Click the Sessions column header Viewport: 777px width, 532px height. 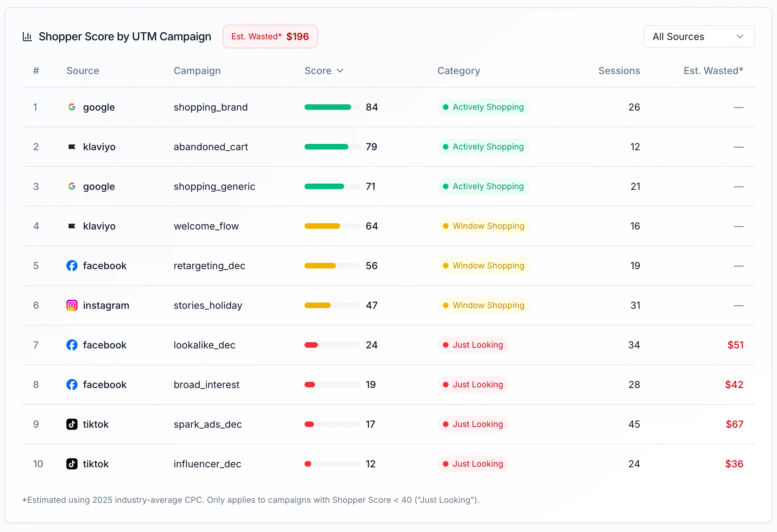(619, 71)
